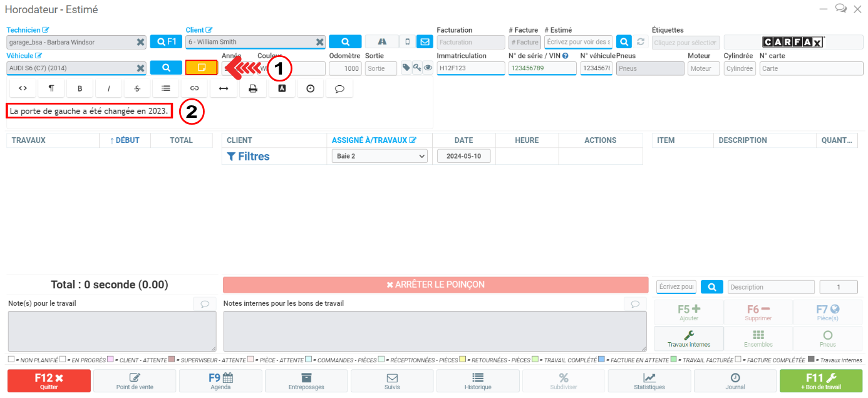This screenshot has height=398, width=868.
Task: Insert timestamp with the clock icon
Action: point(310,88)
